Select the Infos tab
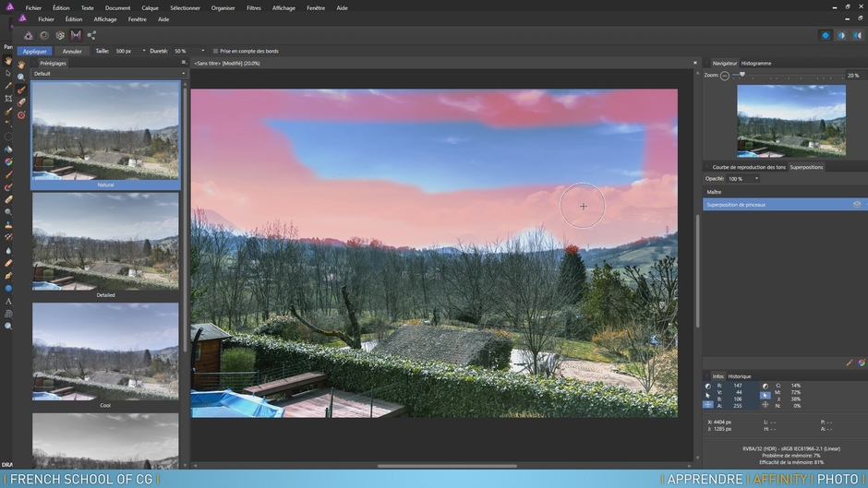The width and height of the screenshot is (868, 488). (x=718, y=376)
